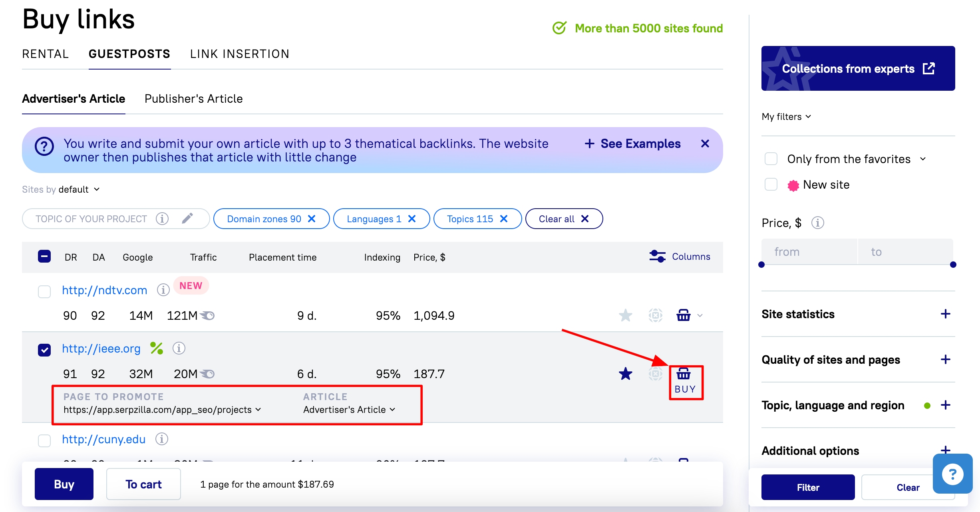Click the green checkmark beside sites found

559,28
